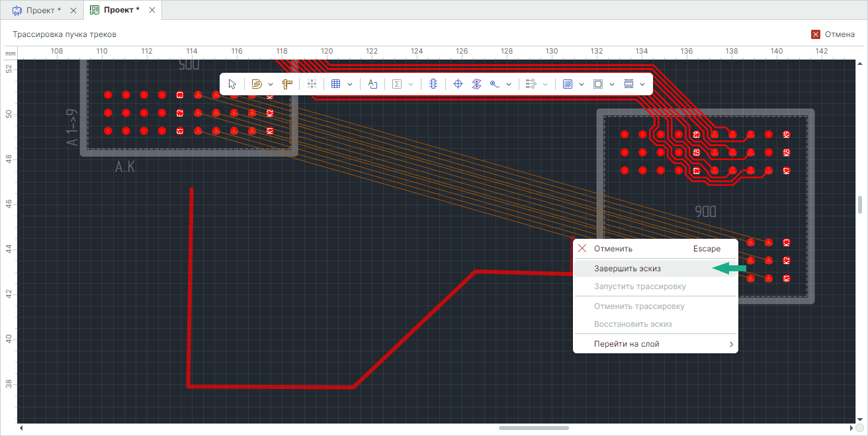Select the ruler measurement tool

tap(287, 84)
